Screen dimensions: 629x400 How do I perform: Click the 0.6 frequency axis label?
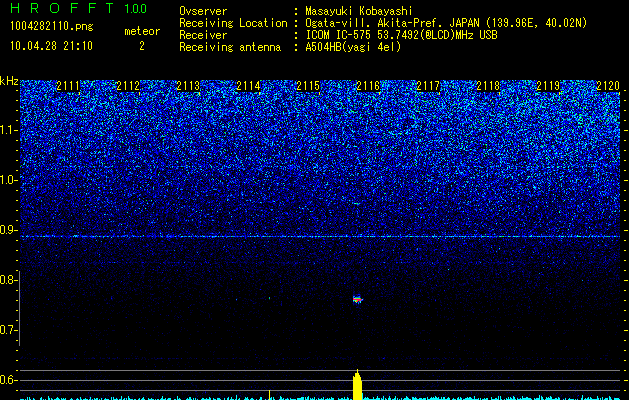[x=7, y=380]
